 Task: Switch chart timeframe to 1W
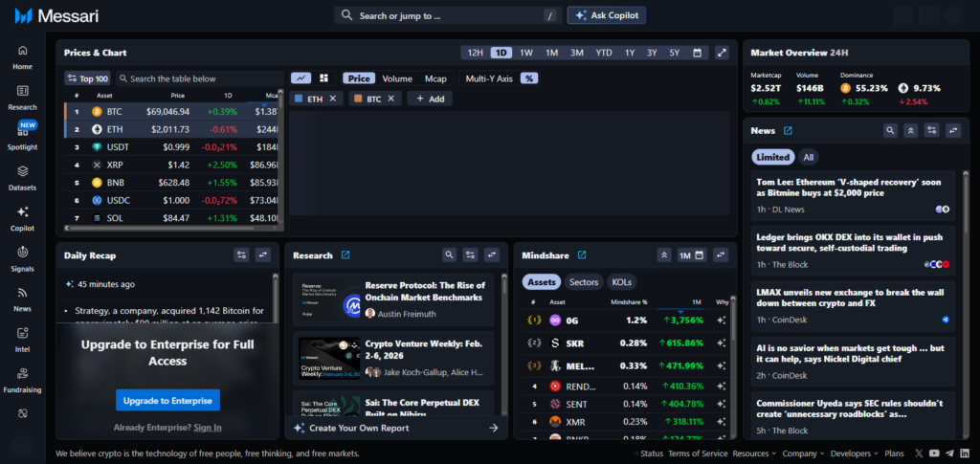coord(526,53)
